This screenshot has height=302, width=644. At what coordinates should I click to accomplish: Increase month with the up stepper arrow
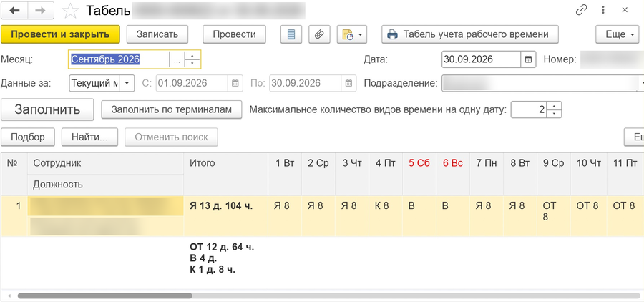(x=192, y=56)
